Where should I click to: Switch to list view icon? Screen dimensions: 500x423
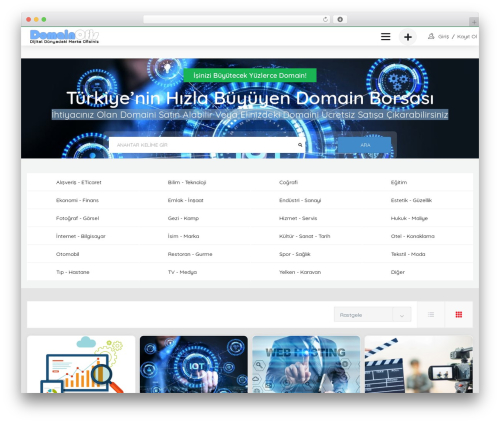(431, 315)
